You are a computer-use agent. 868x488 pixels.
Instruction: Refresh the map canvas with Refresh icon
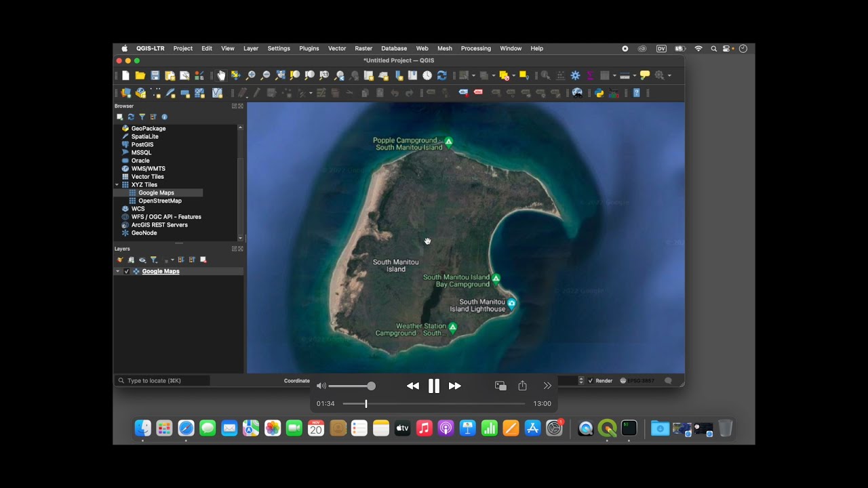click(x=442, y=75)
